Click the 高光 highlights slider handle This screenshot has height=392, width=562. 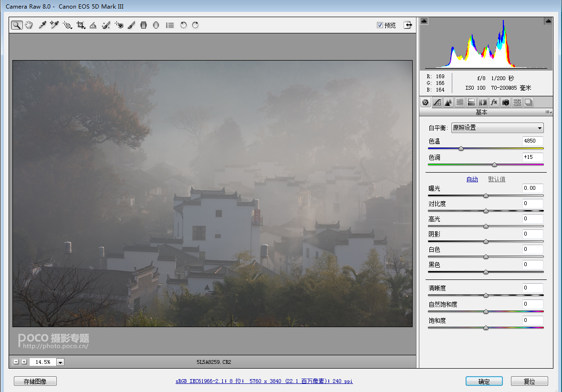click(x=486, y=227)
